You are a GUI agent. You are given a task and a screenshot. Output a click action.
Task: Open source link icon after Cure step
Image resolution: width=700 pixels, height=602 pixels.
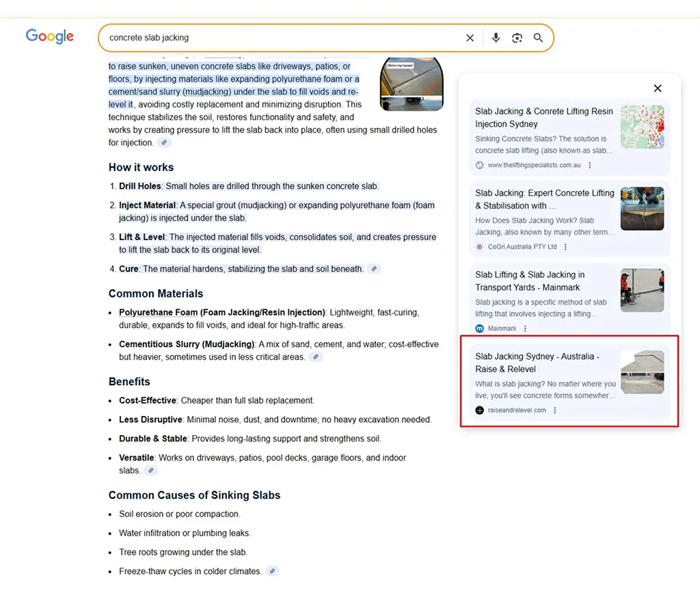[x=374, y=269]
